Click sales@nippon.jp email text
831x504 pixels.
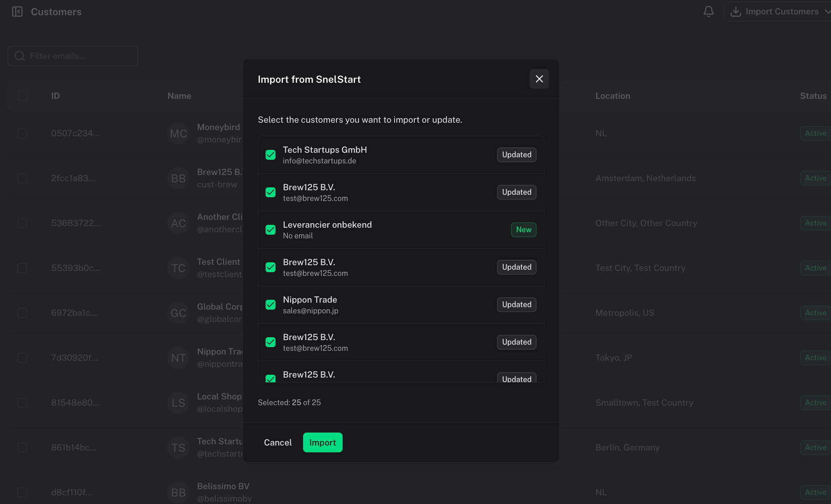(x=310, y=311)
